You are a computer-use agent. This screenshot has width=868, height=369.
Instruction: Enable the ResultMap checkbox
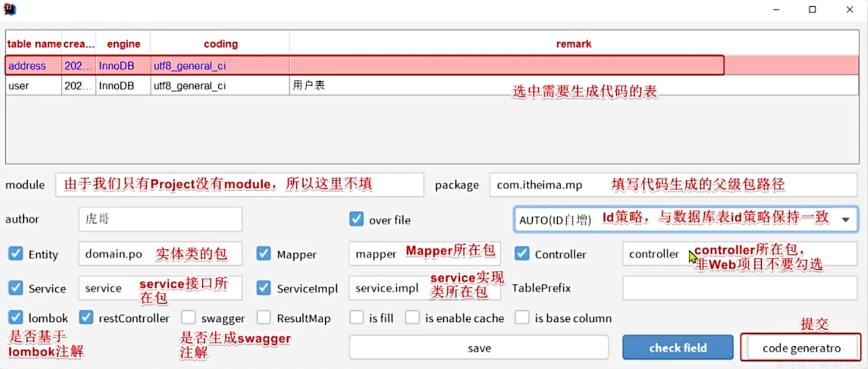pos(263,317)
